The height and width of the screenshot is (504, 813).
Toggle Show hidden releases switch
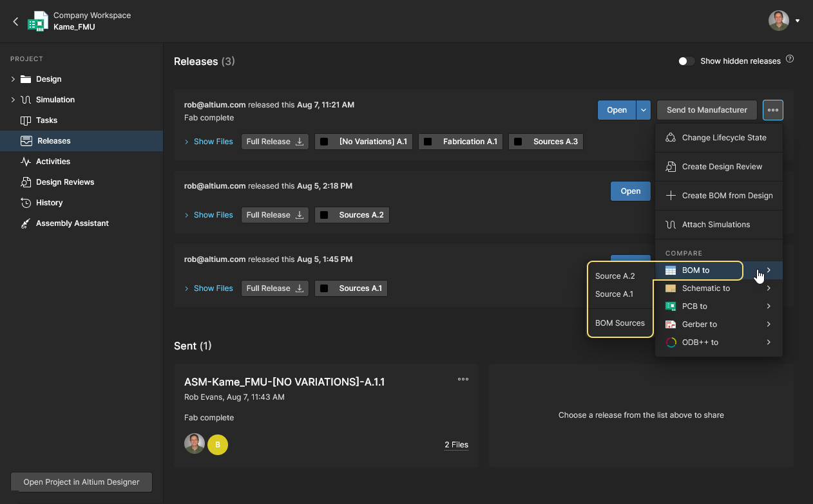pos(687,61)
